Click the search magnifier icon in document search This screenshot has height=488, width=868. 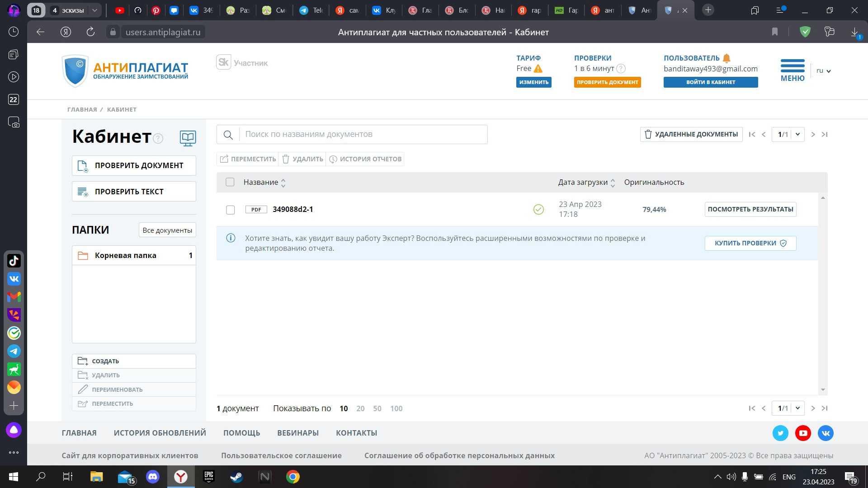click(x=228, y=135)
